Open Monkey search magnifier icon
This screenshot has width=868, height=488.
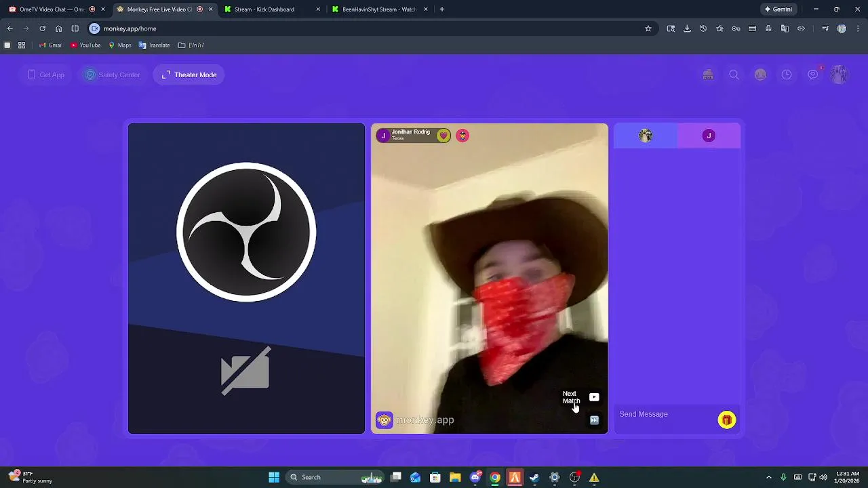pos(734,75)
